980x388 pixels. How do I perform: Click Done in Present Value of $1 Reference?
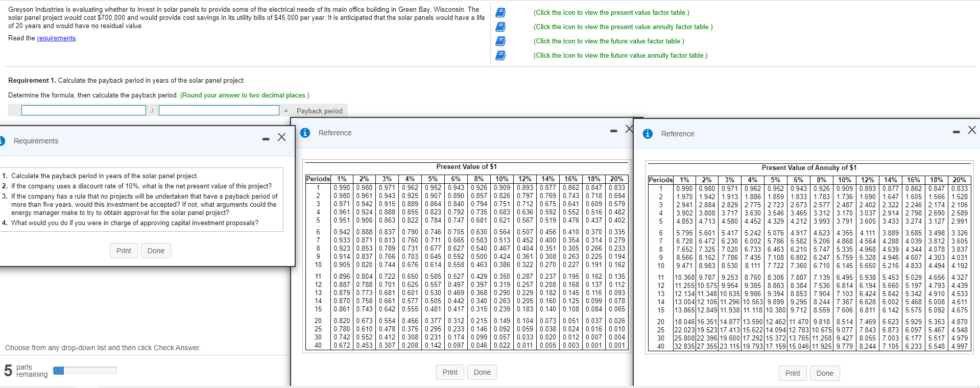click(482, 372)
